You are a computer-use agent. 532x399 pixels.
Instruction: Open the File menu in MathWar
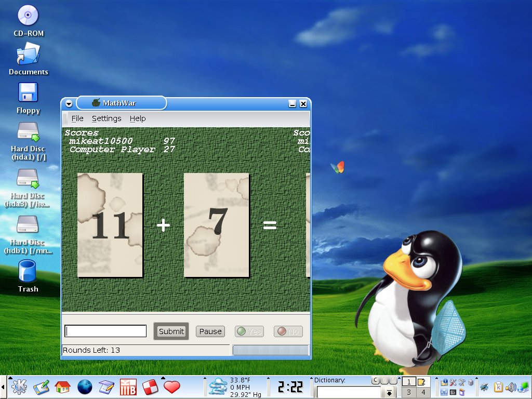coord(77,118)
